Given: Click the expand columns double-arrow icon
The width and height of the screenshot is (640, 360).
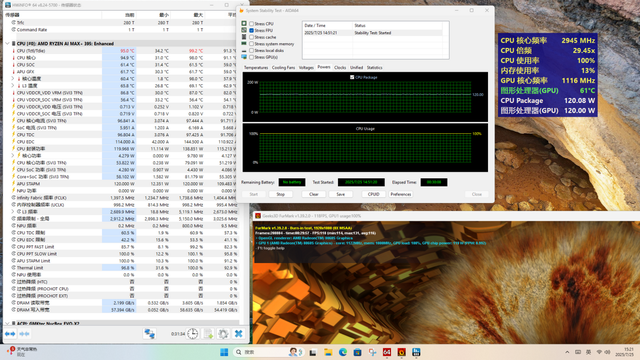Looking at the screenshot, I should [x=10, y=334].
